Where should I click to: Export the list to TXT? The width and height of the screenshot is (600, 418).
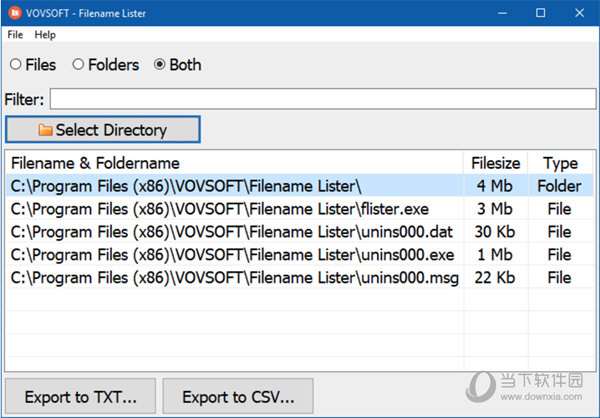click(x=80, y=397)
